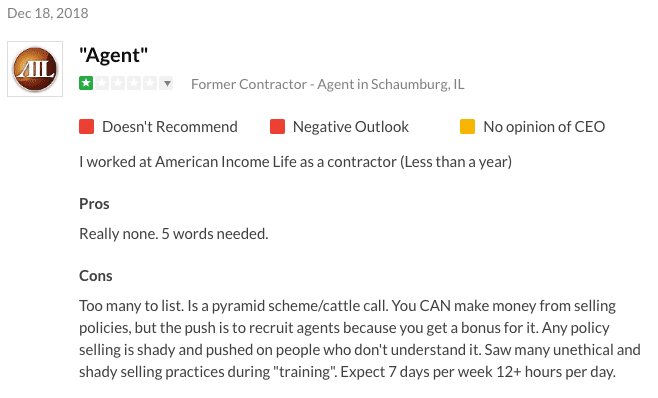The height and width of the screenshot is (398, 658).
Task: Click the Pros heading
Action: pos(94,204)
